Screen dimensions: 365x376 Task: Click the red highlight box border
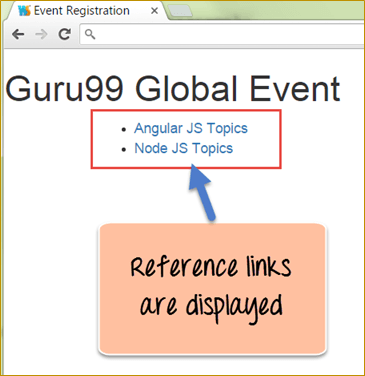pos(186,111)
